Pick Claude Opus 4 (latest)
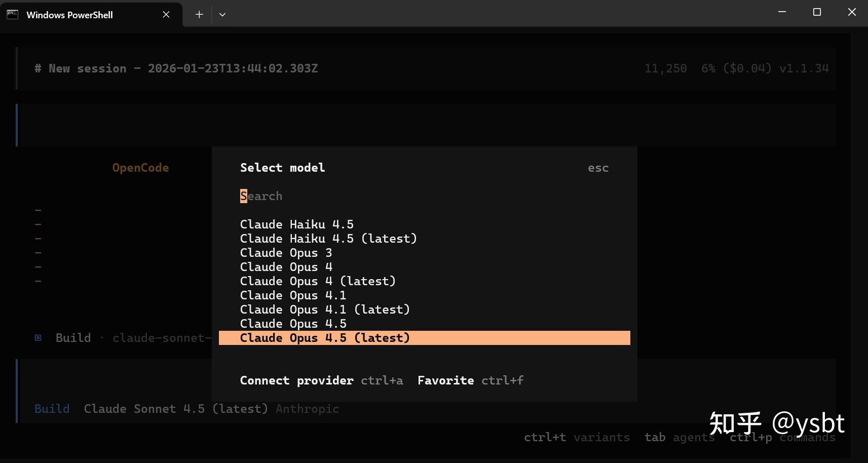 pyautogui.click(x=424, y=281)
